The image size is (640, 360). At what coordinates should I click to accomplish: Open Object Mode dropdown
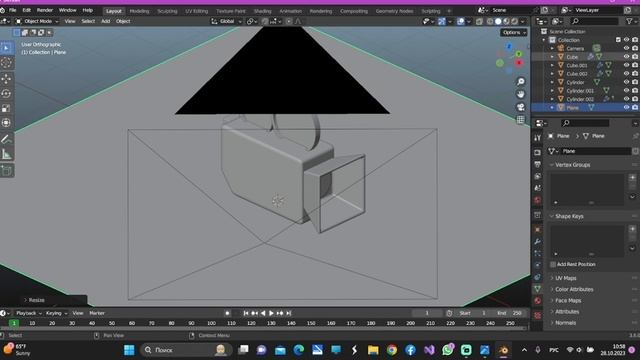coord(37,21)
